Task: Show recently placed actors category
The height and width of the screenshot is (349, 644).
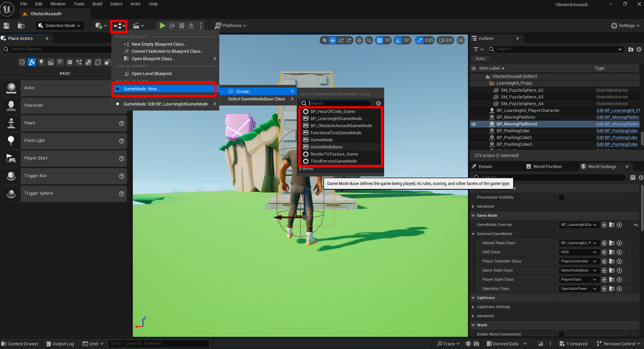Action: tap(22, 62)
